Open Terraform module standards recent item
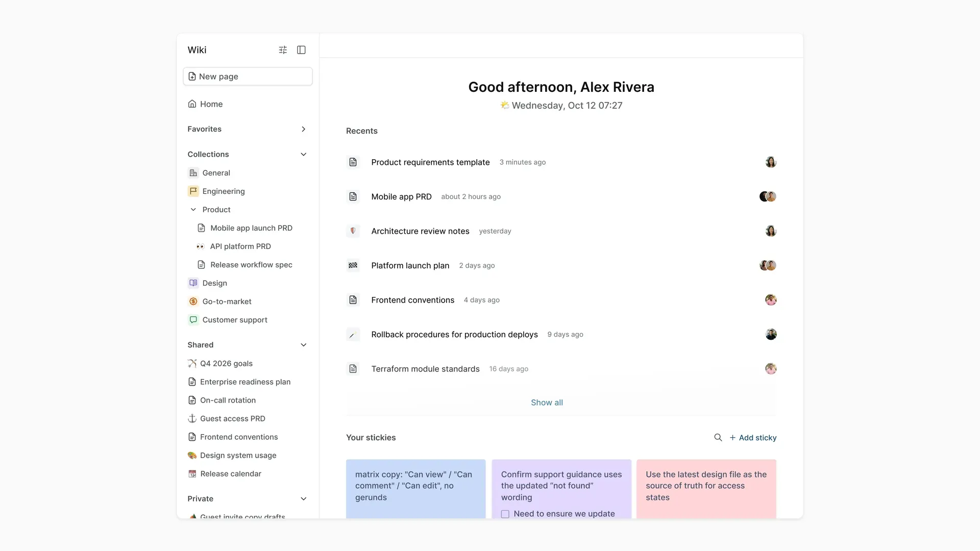 tap(561, 369)
